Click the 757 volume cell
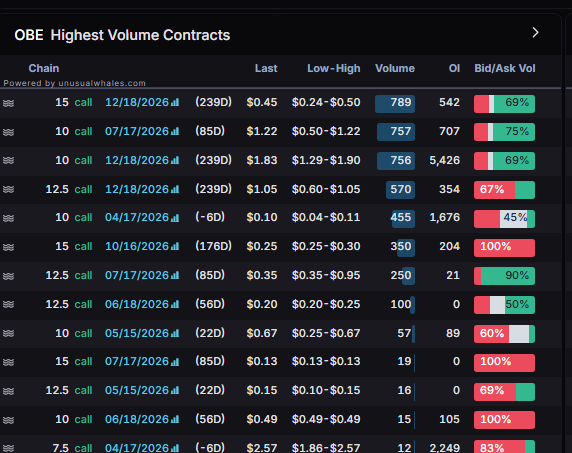This screenshot has width=572, height=453. click(x=396, y=132)
